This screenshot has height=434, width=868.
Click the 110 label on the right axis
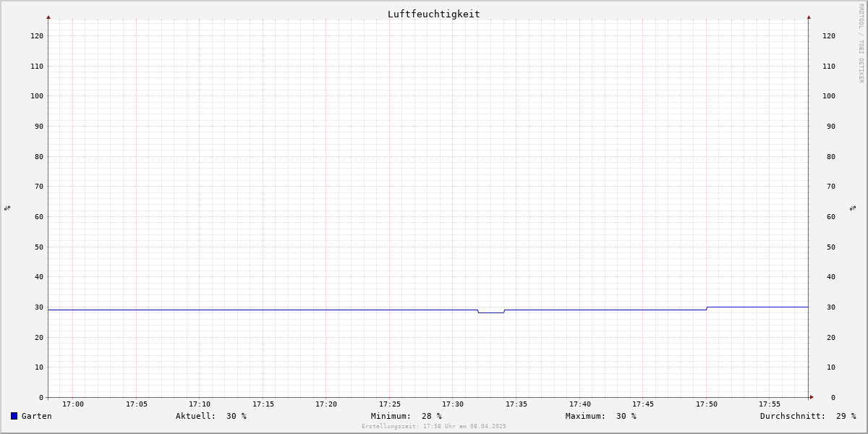829,66
